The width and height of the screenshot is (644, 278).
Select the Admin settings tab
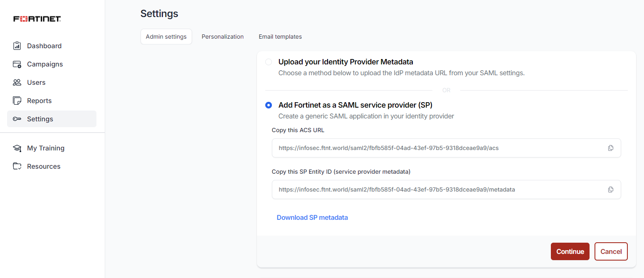click(166, 37)
